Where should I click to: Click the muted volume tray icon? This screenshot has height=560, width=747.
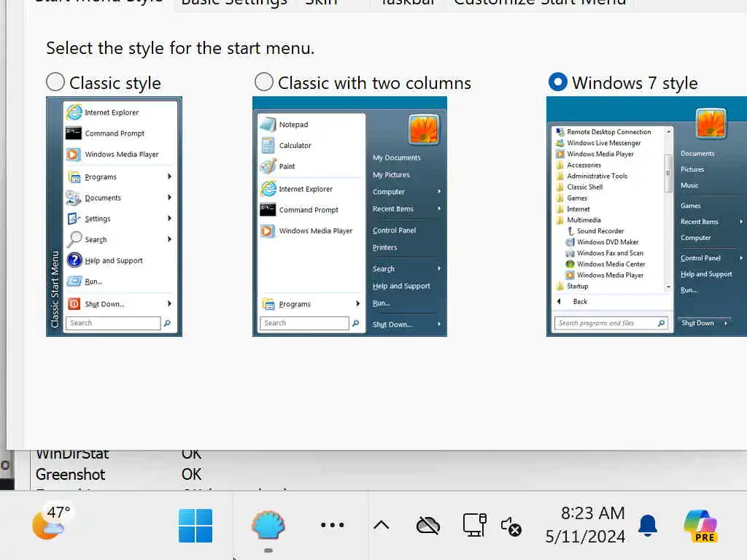(x=511, y=526)
